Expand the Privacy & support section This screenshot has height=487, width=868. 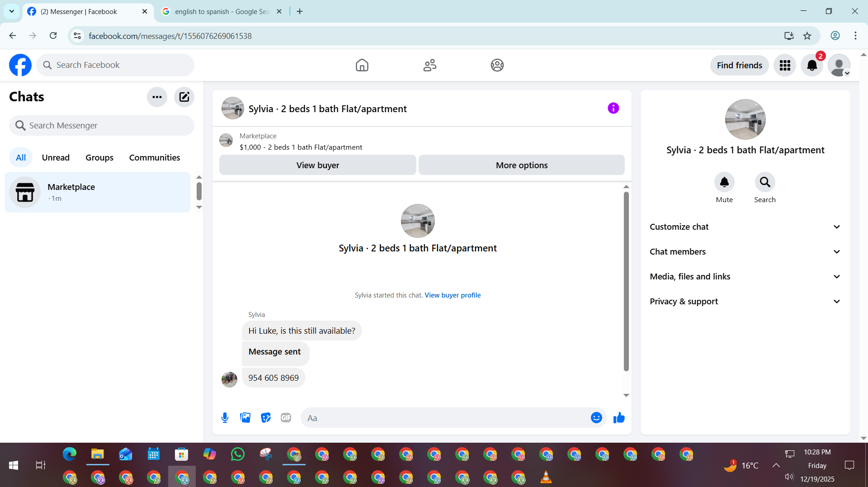pyautogui.click(x=745, y=302)
